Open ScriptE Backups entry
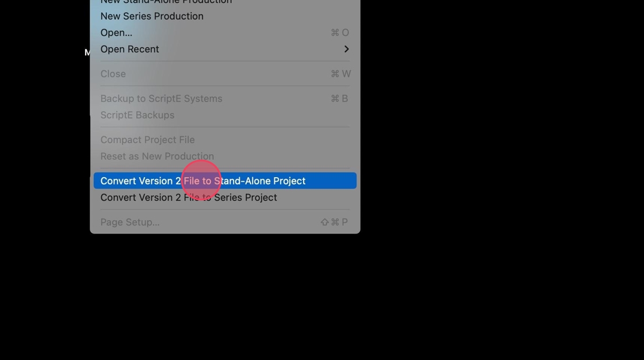This screenshot has width=644, height=360. 225,114
